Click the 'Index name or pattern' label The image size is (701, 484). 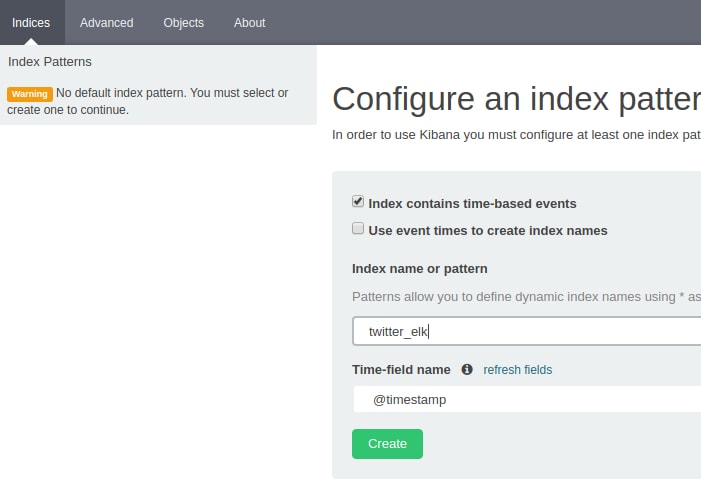pyautogui.click(x=419, y=269)
